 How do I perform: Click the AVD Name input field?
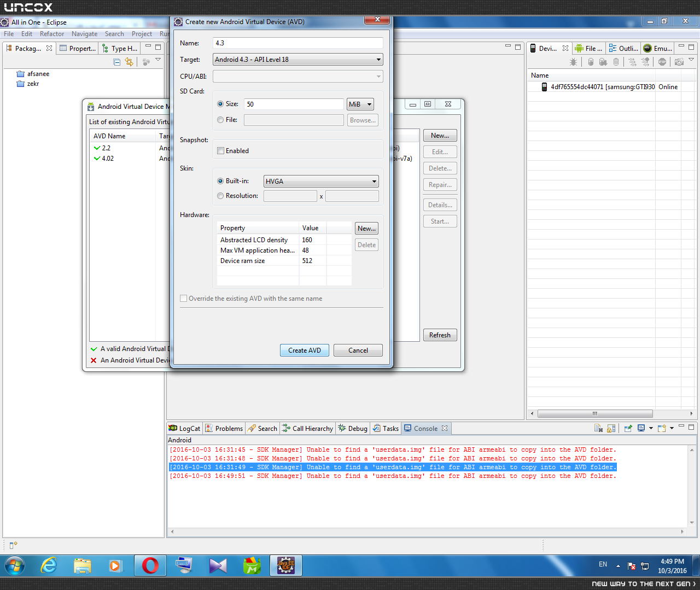(x=297, y=43)
